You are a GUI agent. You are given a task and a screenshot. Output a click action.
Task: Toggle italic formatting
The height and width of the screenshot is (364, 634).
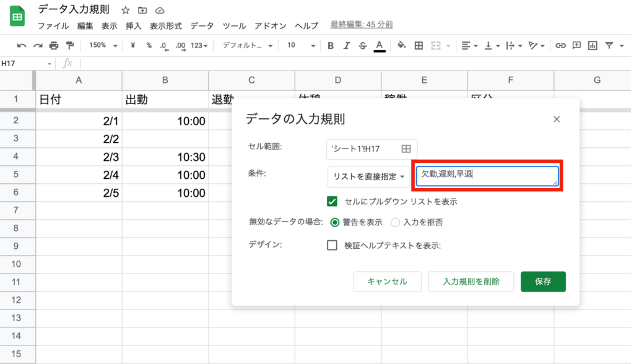[347, 45]
